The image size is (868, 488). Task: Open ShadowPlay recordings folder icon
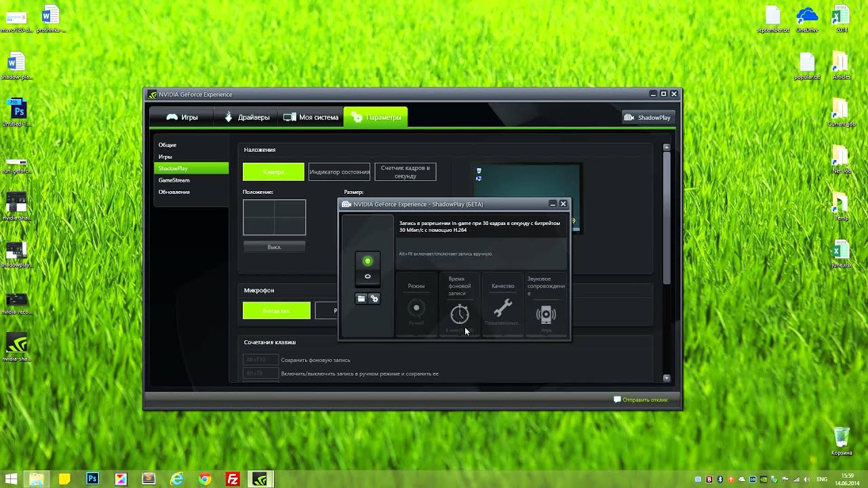[x=361, y=298]
